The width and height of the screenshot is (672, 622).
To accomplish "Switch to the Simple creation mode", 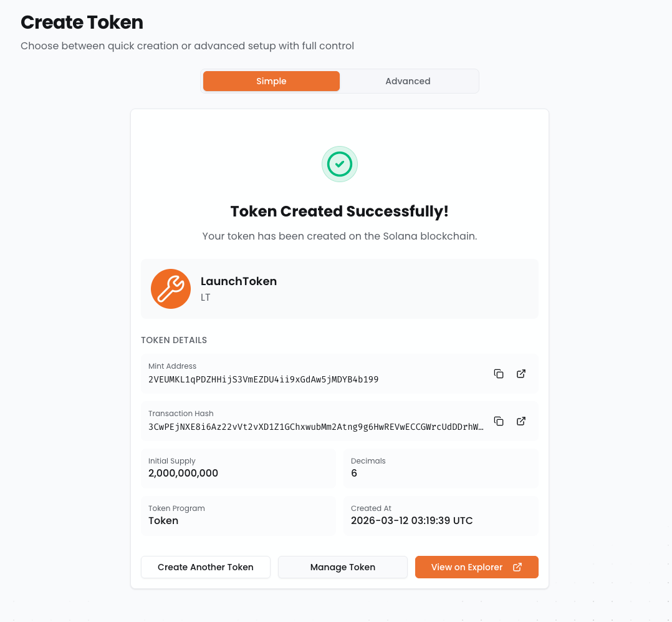I will tap(271, 81).
